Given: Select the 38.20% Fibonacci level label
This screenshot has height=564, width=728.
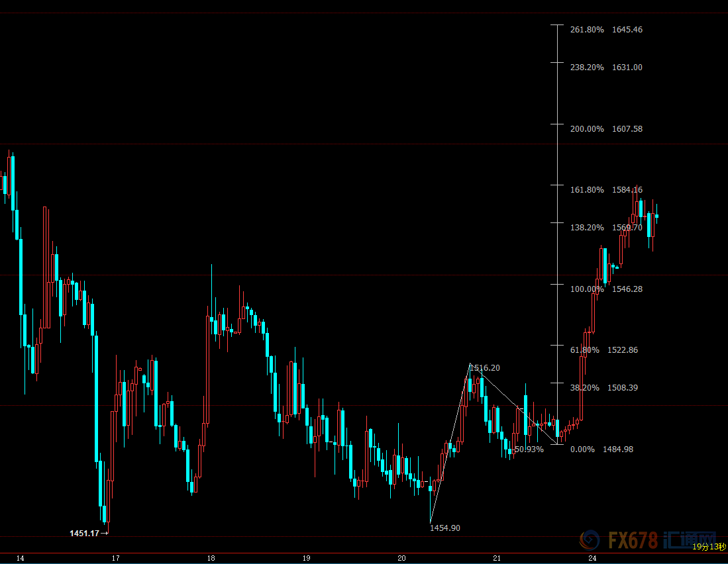Looking at the screenshot, I should point(584,388).
